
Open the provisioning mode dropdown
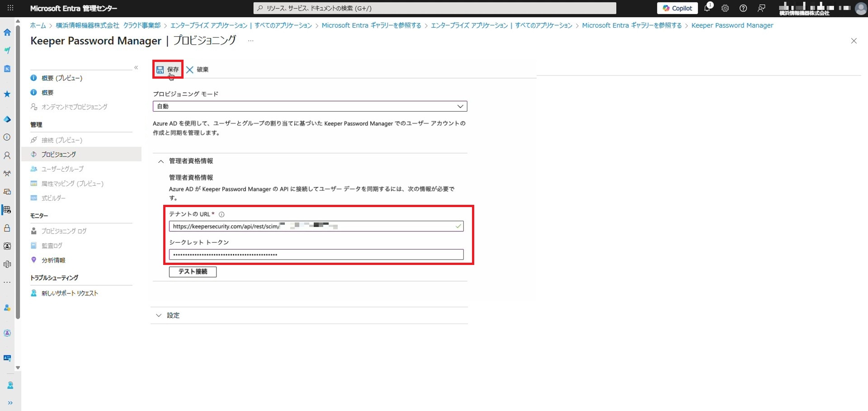tap(310, 106)
